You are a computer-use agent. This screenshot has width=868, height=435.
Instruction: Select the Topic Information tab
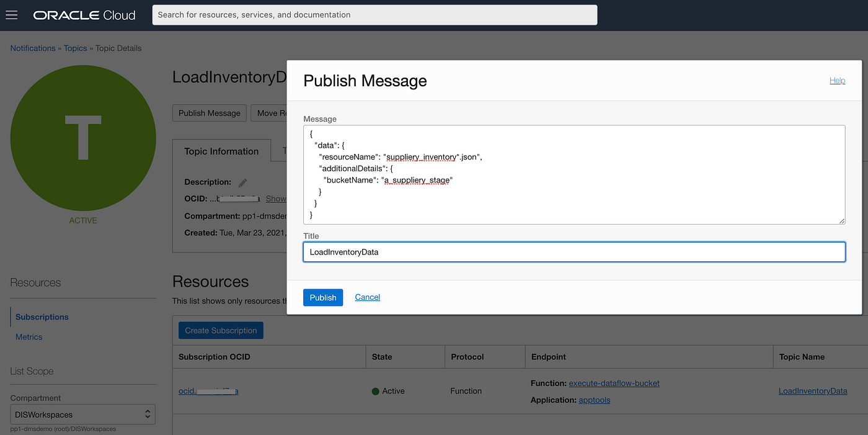coord(221,151)
